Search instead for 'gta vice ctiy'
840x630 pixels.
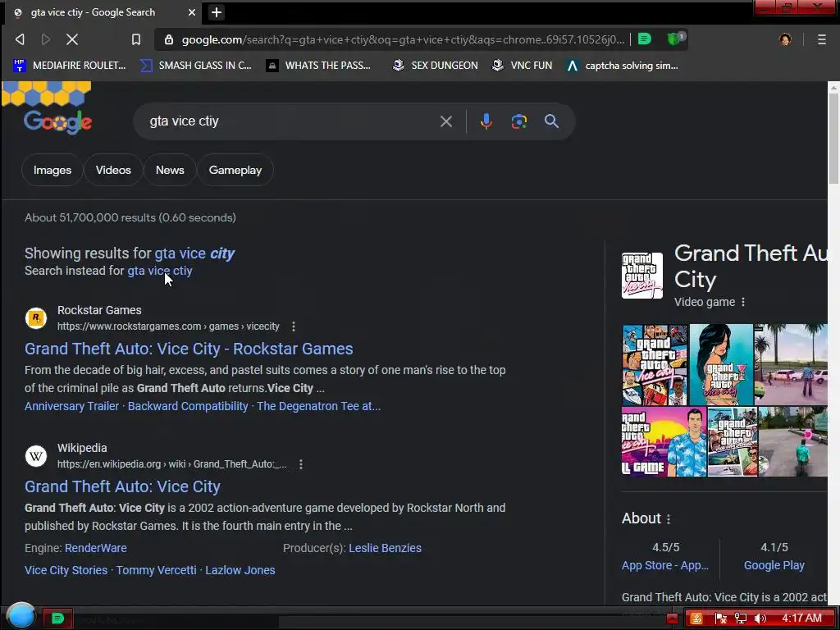click(x=160, y=271)
